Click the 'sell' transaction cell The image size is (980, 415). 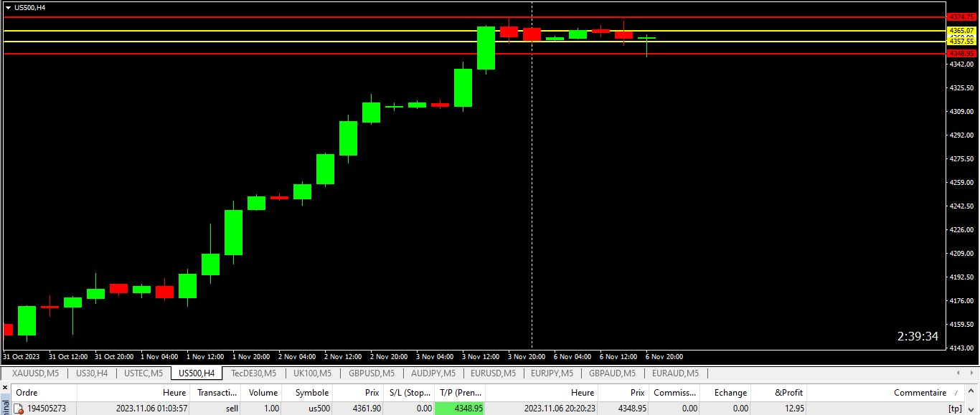(232, 409)
